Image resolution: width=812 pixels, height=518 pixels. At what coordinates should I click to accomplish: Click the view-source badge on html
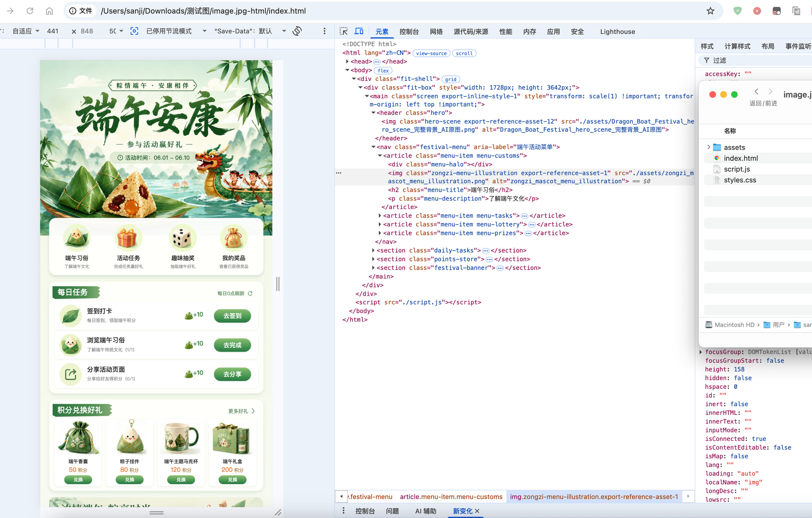[431, 53]
